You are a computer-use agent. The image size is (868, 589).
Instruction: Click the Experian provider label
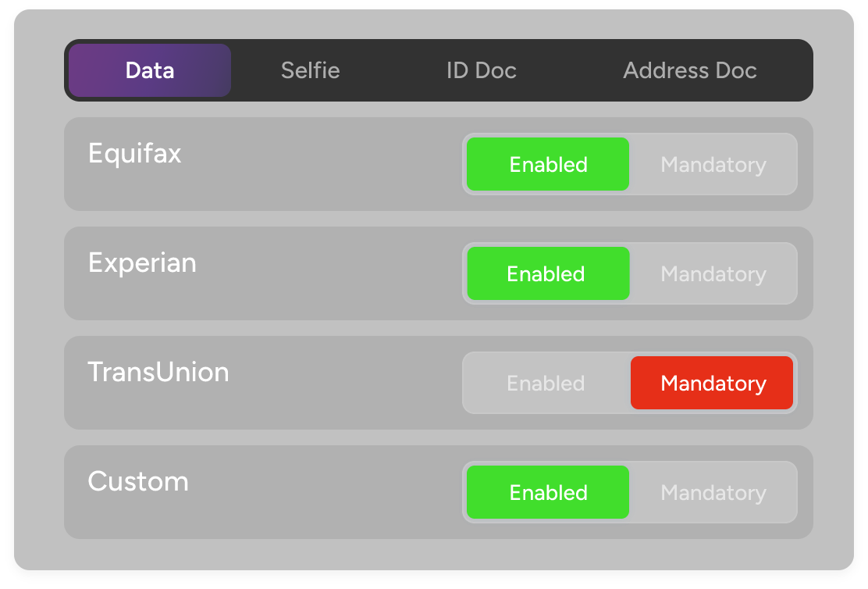point(142,262)
